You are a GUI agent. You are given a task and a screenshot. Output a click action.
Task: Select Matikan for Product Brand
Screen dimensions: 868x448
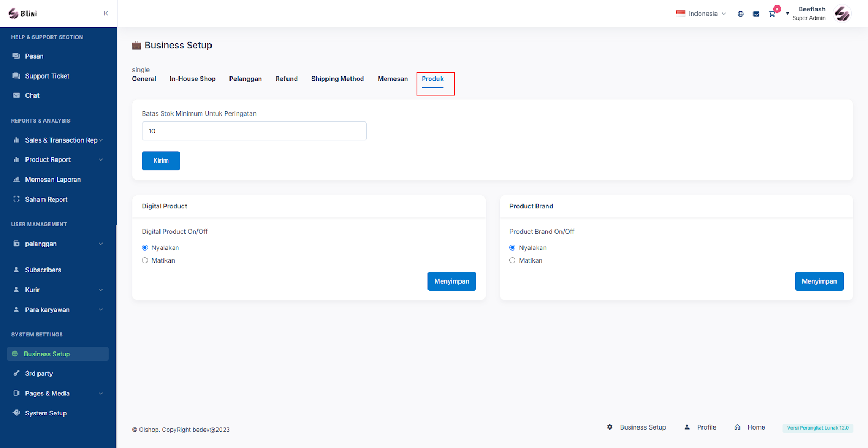tap(513, 260)
